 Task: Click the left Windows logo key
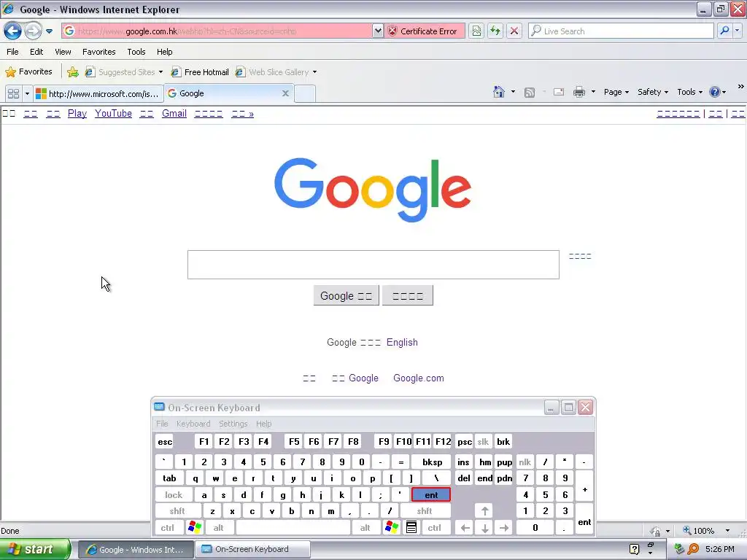pos(195,528)
